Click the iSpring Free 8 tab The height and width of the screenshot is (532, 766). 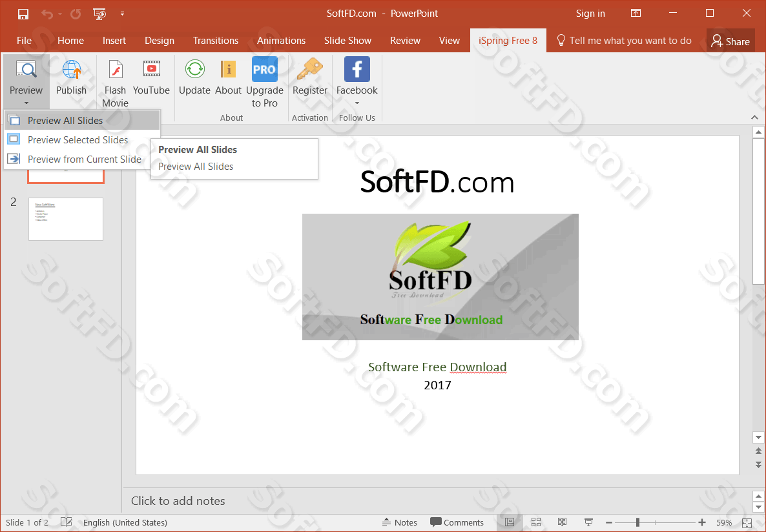coord(508,41)
